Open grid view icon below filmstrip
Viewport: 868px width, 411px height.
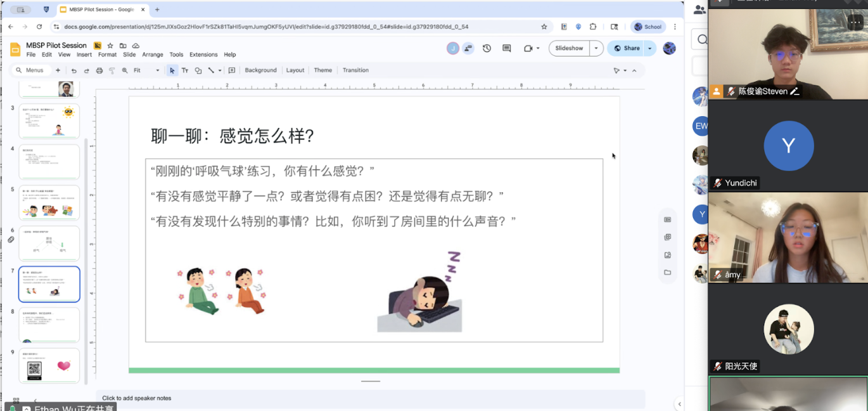point(16,401)
